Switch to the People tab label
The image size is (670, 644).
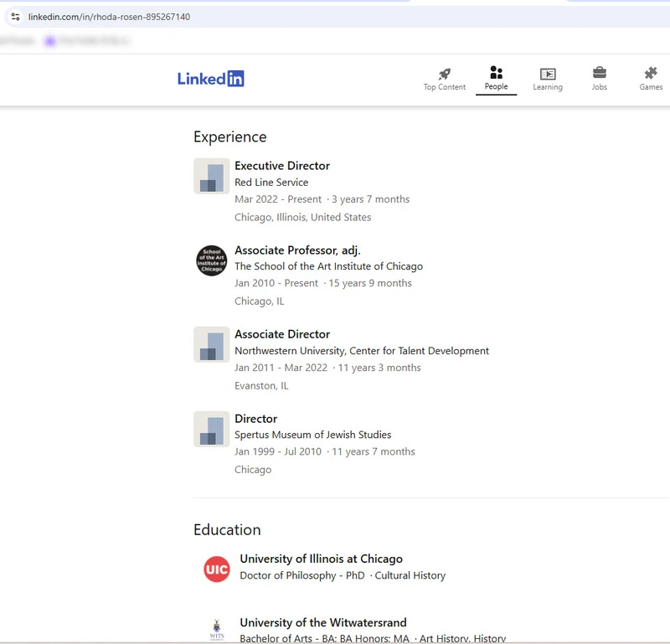(x=496, y=86)
